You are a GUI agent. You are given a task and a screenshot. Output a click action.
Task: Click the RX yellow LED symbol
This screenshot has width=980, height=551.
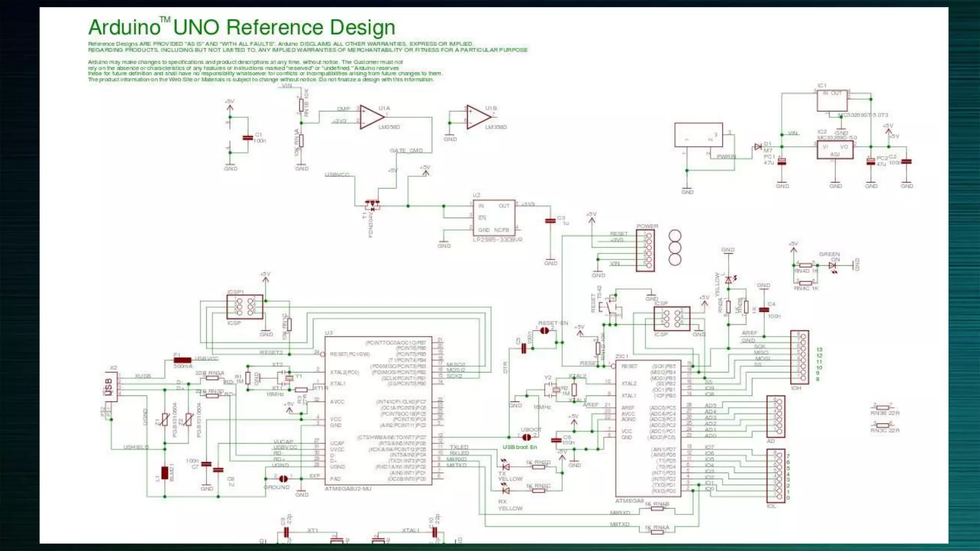click(x=505, y=490)
